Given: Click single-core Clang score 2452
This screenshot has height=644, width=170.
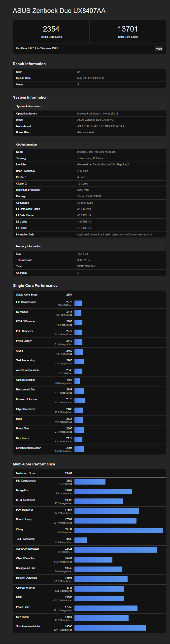Looking at the screenshot, I should point(69,351).
